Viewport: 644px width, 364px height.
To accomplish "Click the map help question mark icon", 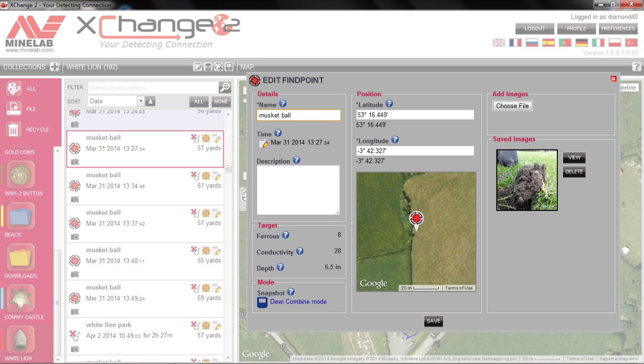I will pos(636,66).
